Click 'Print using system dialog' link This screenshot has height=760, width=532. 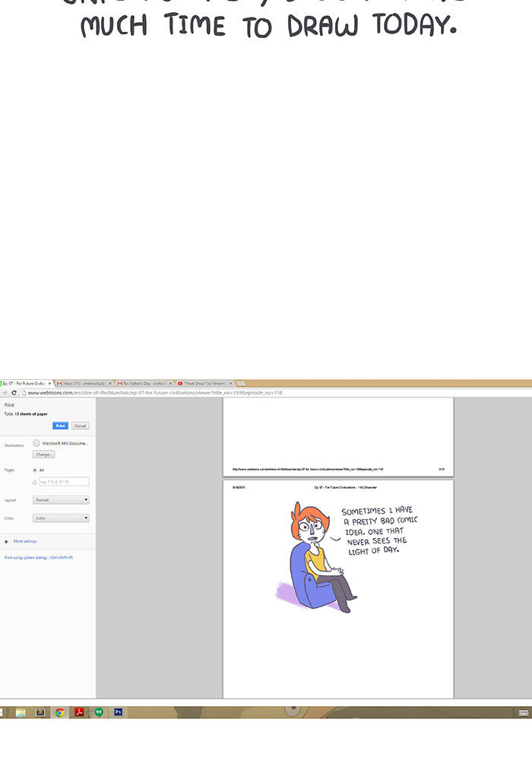[38, 558]
